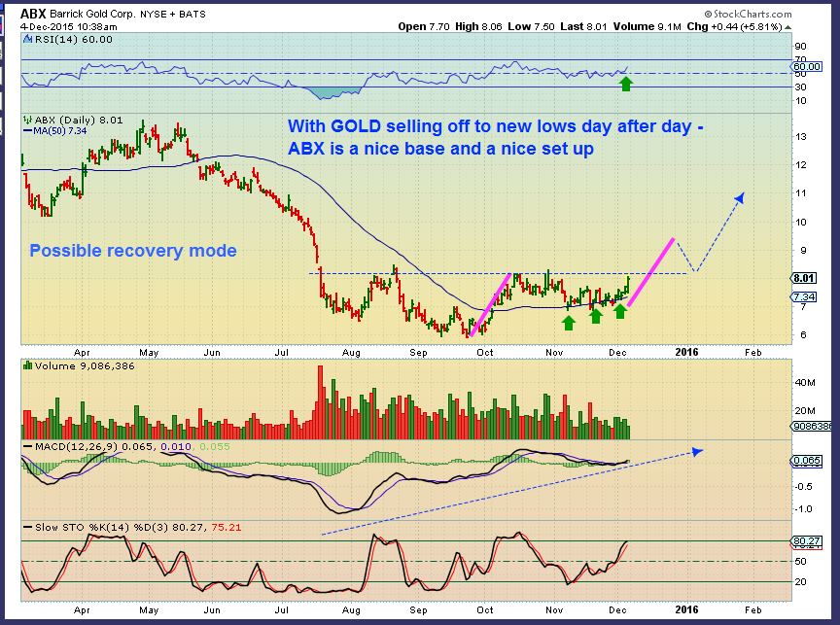Click the 80.27 stochastic tag on the right axis
840x625 pixels.
pyautogui.click(x=806, y=540)
